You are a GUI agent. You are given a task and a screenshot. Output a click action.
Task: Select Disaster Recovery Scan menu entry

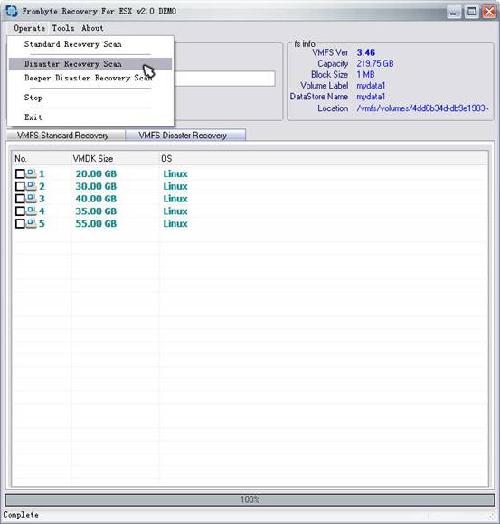pos(90,64)
